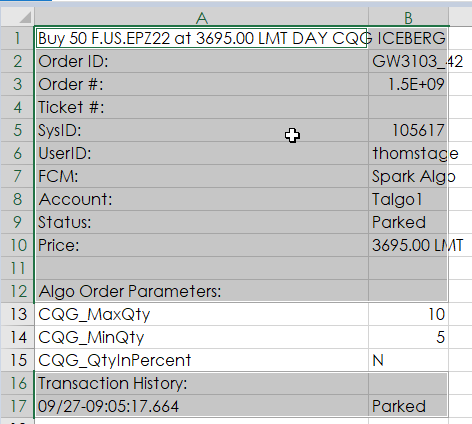Image resolution: width=472 pixels, height=424 pixels.
Task: Click the Algo Order Parameters cell
Action: coord(202,291)
